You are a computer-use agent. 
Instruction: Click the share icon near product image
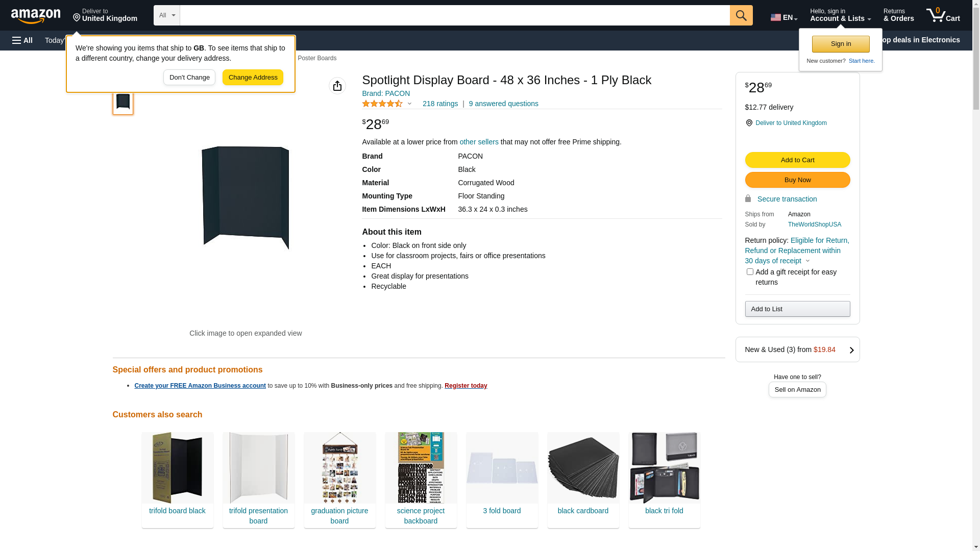337,86
